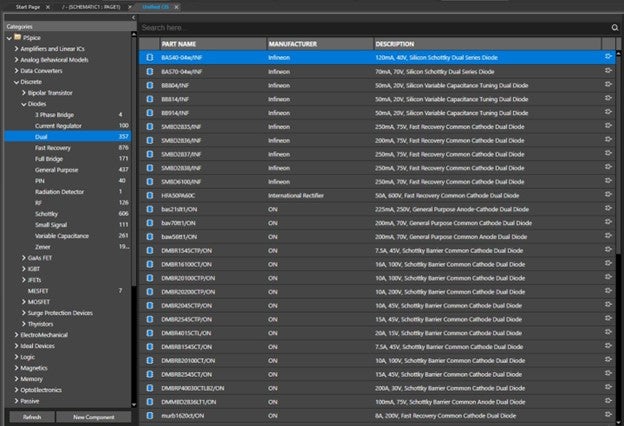Click place-part icon on baw56tt1/ON row
The image size is (624, 426).
click(608, 236)
